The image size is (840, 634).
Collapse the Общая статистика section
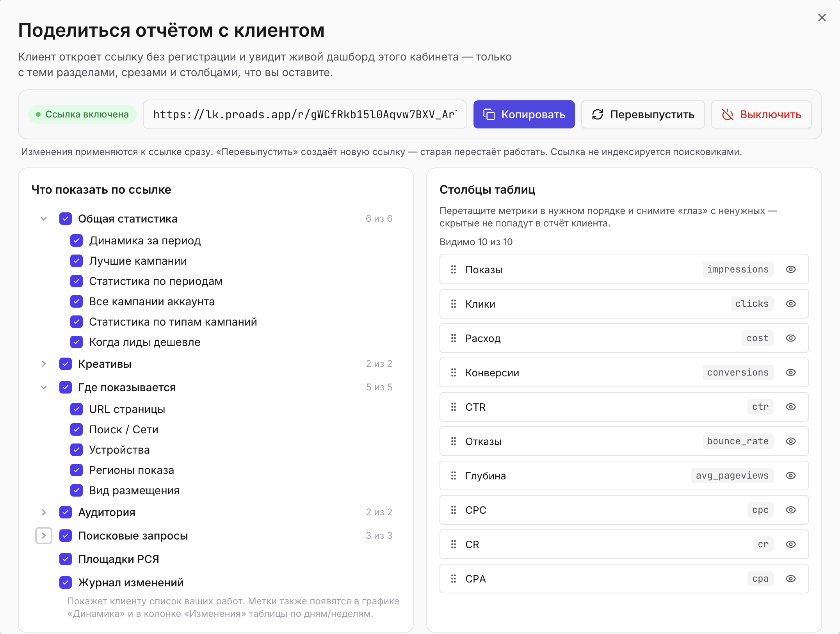coord(44,219)
